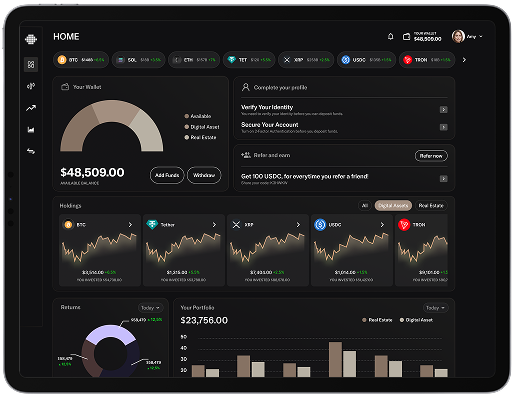Expand the BTC holding card chevron
The image size is (515, 399).
(130, 225)
